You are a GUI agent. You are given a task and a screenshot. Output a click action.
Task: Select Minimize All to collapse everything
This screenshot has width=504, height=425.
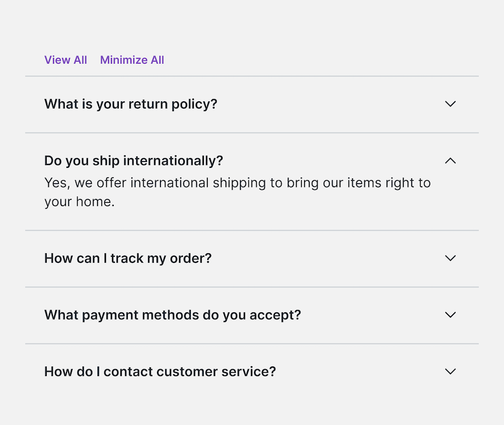[132, 60]
